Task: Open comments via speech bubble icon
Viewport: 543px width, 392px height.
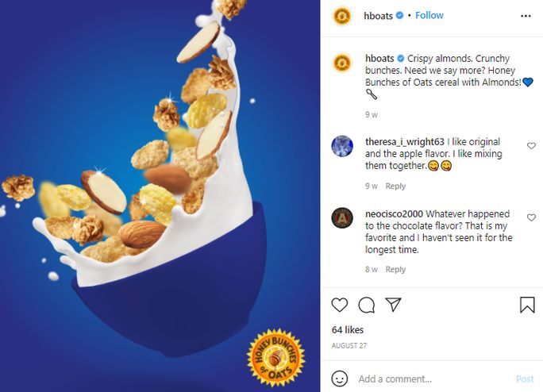Action: [x=366, y=305]
